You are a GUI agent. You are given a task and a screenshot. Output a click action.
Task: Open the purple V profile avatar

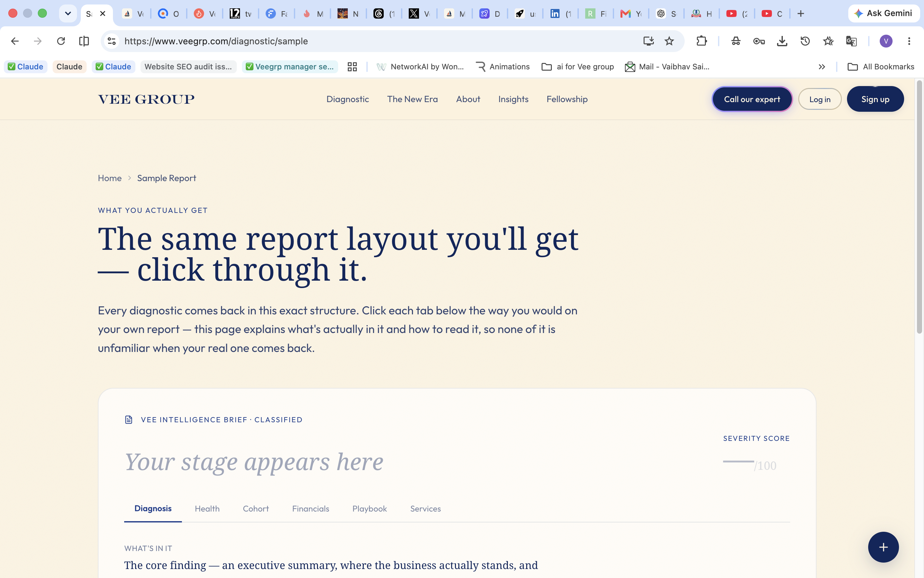click(886, 41)
